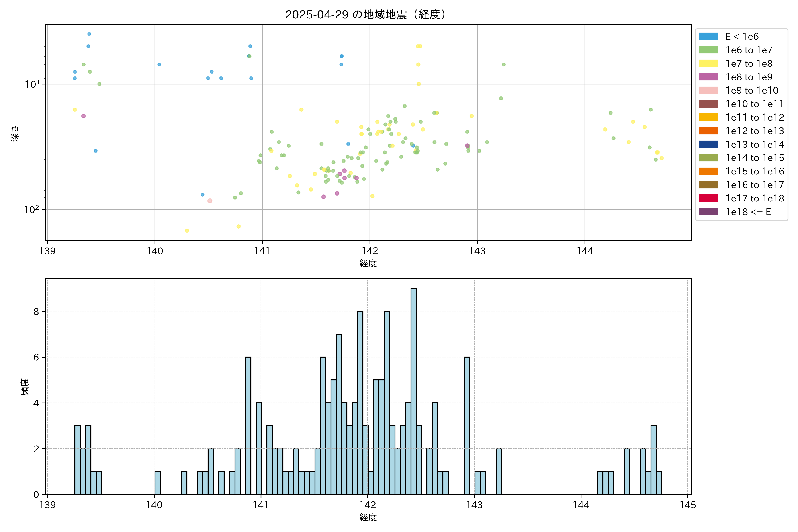The height and width of the screenshot is (532, 798).
Task: Click the histogram bar of height 7 near 141.7
Action: pos(339,414)
